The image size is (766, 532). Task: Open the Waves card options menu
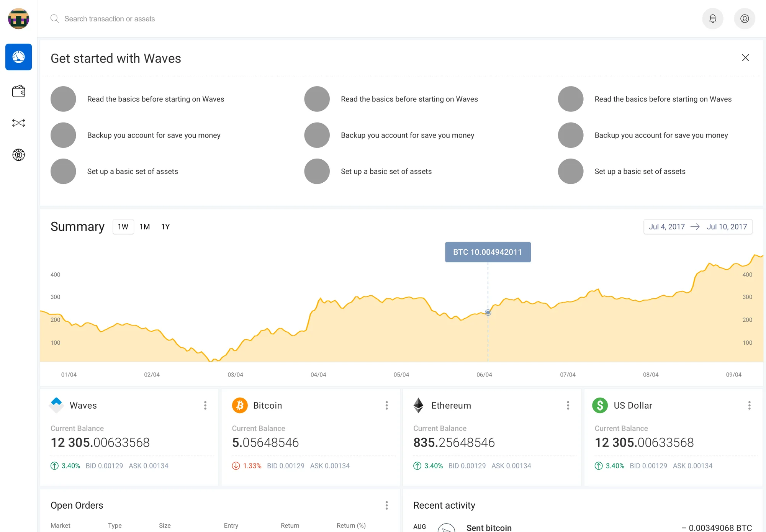point(205,405)
